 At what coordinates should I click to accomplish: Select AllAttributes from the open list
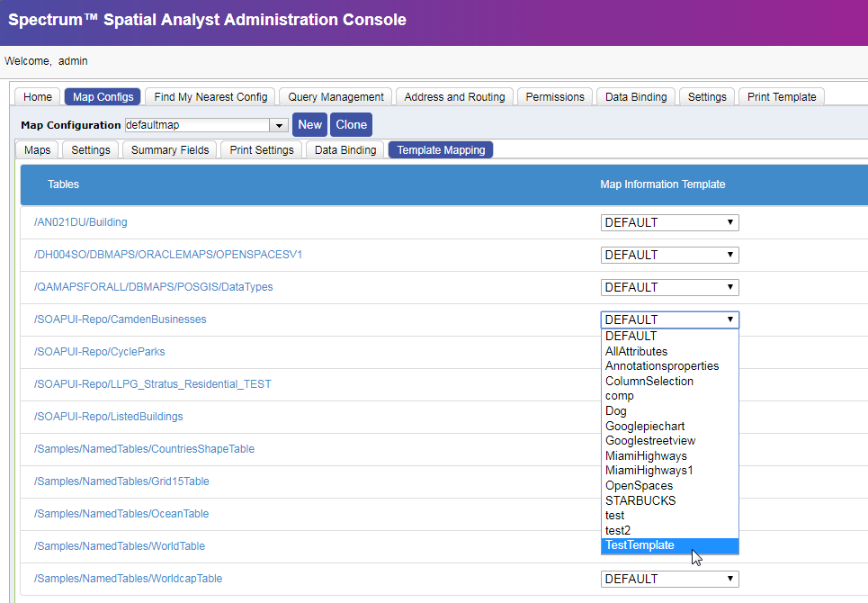(x=636, y=351)
